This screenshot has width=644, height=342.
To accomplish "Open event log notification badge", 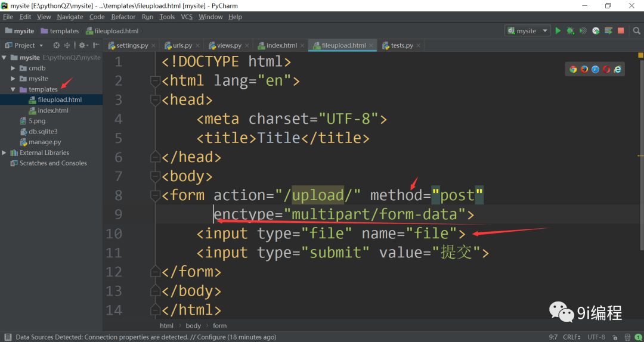I will click(638, 337).
